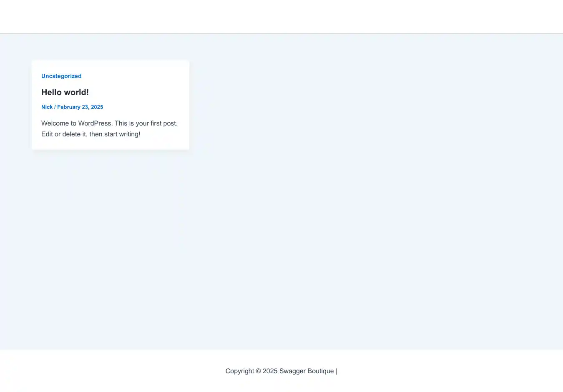Click the pipe separator after Swagger Boutique

pos(337,371)
